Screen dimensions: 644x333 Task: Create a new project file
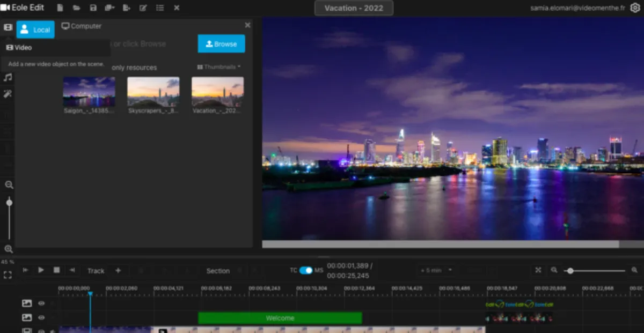pyautogui.click(x=60, y=8)
